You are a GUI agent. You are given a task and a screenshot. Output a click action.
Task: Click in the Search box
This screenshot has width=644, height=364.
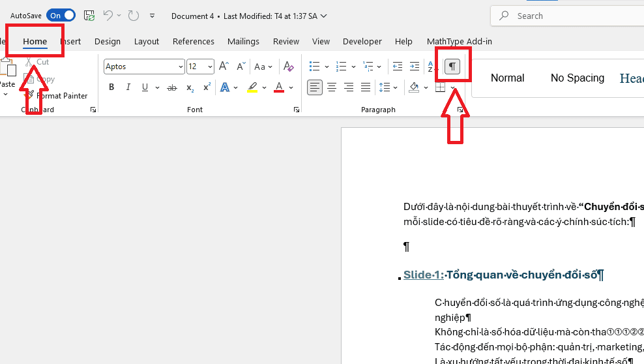coord(567,16)
